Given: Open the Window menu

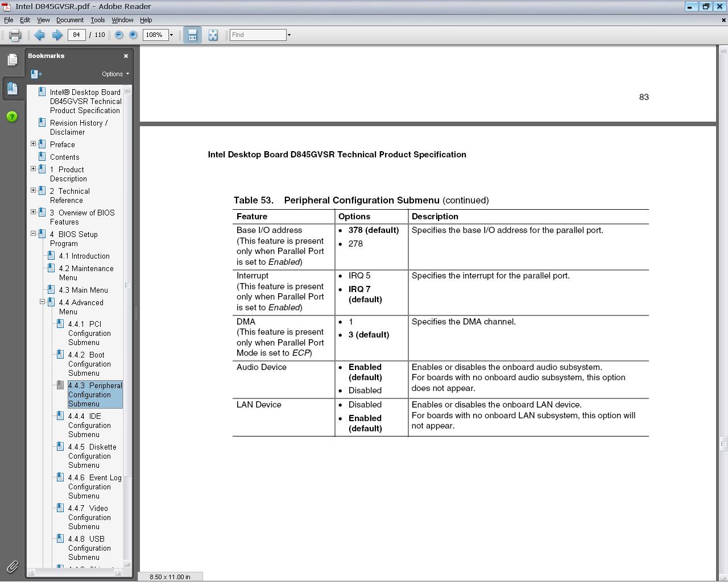Looking at the screenshot, I should (122, 20).
